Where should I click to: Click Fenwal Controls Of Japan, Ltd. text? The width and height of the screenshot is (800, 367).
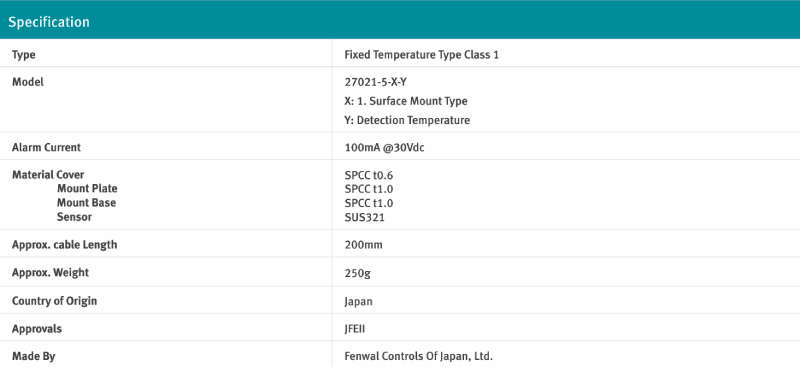click(x=419, y=356)
